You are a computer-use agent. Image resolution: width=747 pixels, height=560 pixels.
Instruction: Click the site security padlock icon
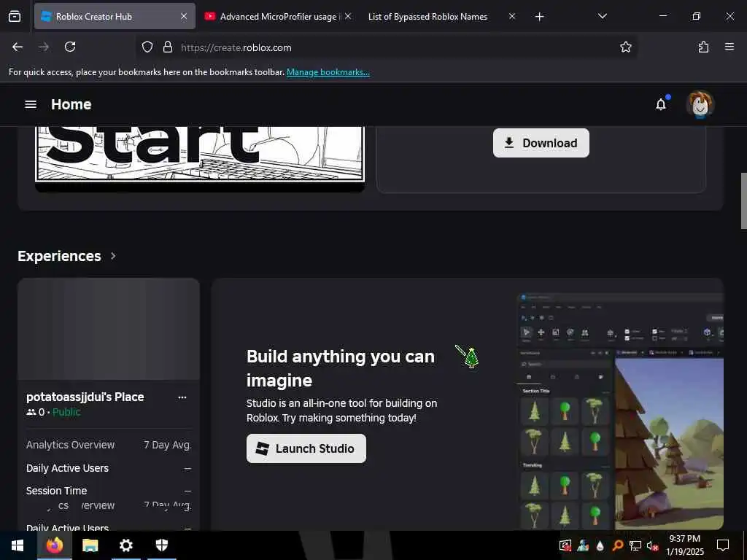coord(167,47)
